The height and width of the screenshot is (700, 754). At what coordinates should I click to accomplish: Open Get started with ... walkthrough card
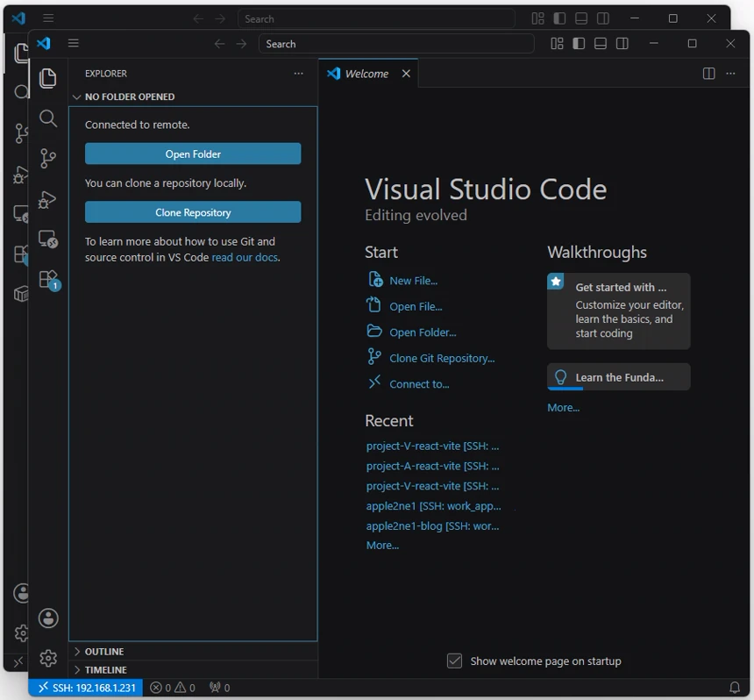pos(618,311)
